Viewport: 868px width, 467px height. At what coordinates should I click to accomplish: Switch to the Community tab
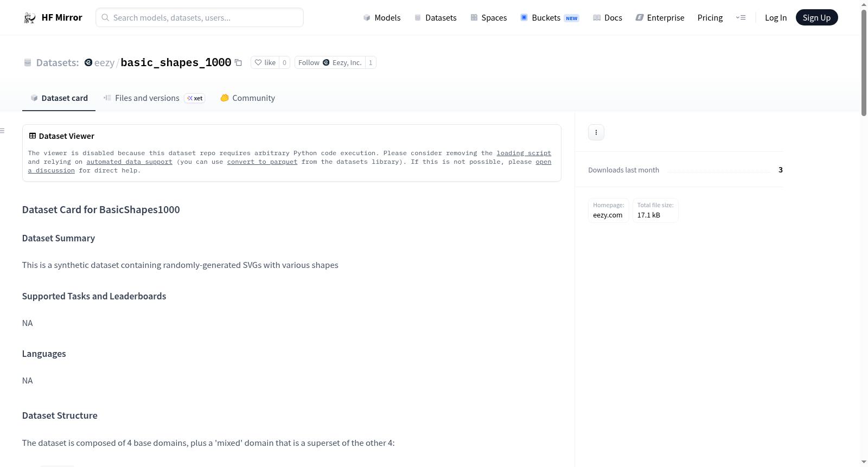[x=247, y=98]
